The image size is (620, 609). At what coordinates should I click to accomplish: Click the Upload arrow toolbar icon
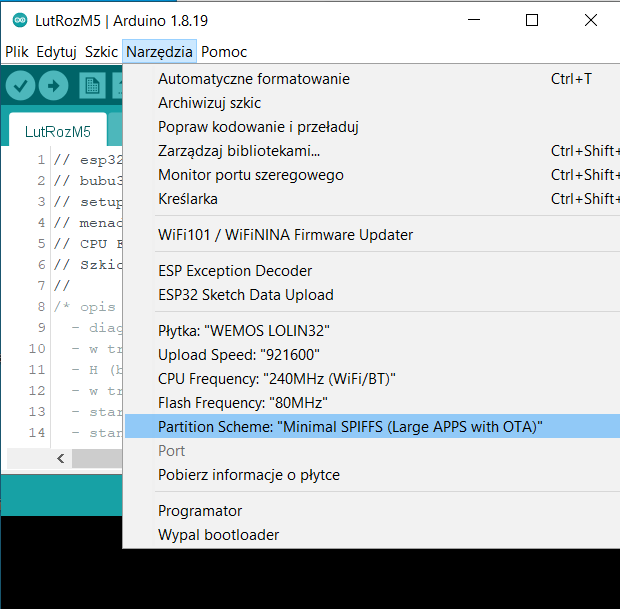53,85
